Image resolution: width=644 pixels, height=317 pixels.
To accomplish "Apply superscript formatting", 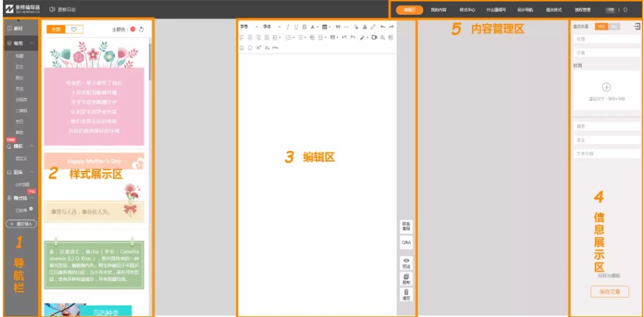I will (x=259, y=48).
